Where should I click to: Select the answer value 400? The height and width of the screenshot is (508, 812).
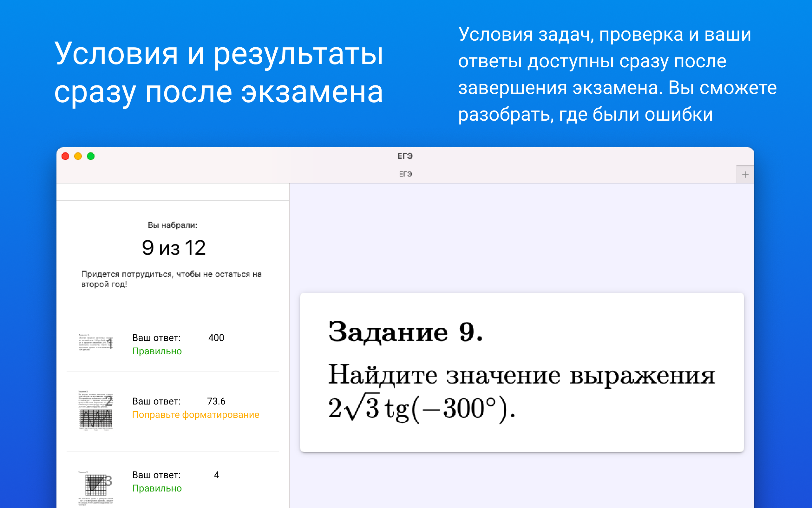pyautogui.click(x=216, y=338)
